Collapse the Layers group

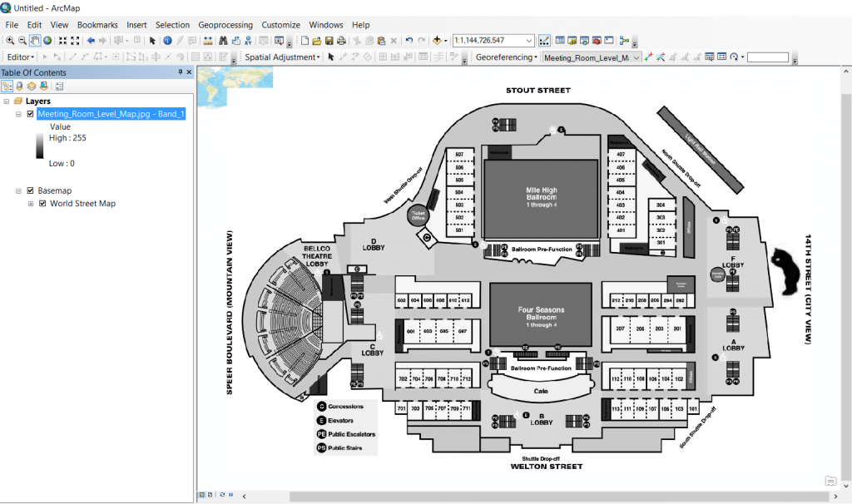[7, 101]
